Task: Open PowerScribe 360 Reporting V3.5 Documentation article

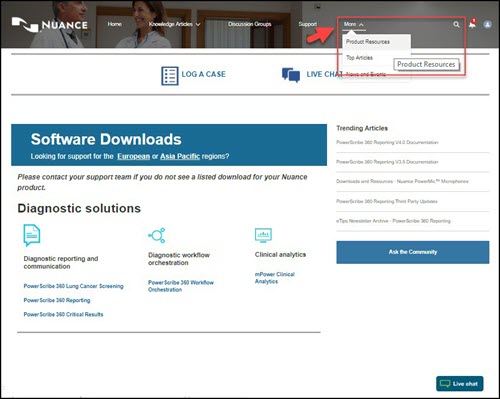Action: pyautogui.click(x=387, y=162)
